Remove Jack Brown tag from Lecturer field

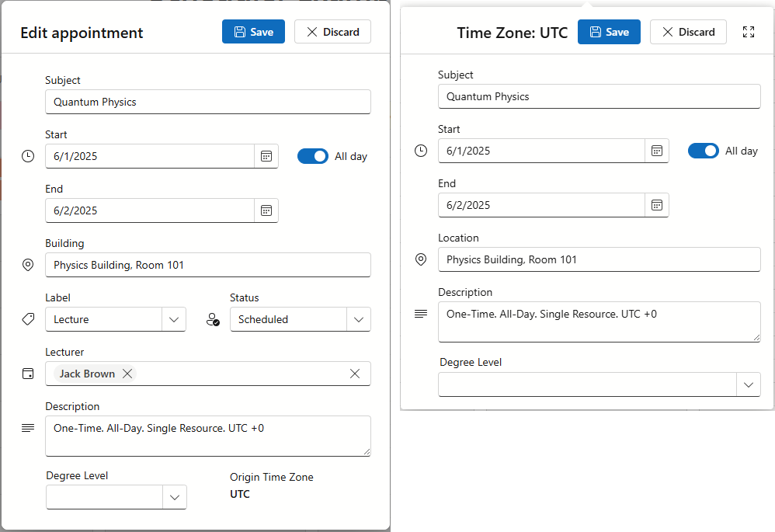[127, 374]
